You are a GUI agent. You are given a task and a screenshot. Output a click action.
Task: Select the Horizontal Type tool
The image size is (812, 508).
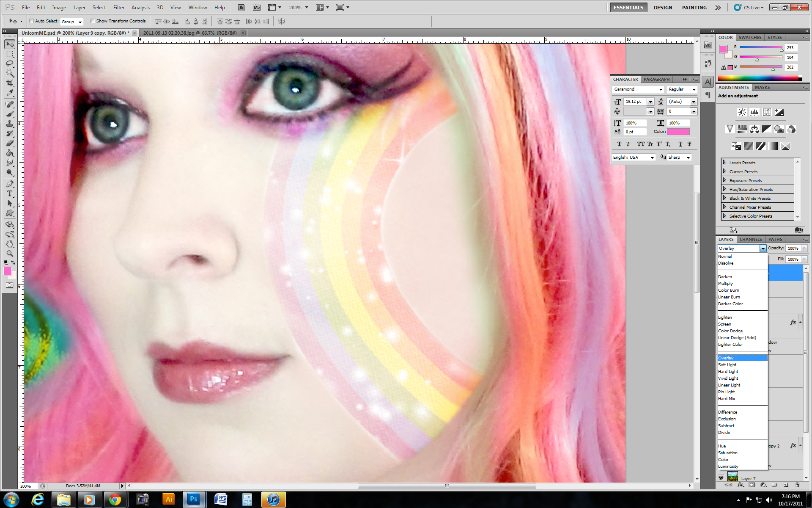(x=10, y=193)
